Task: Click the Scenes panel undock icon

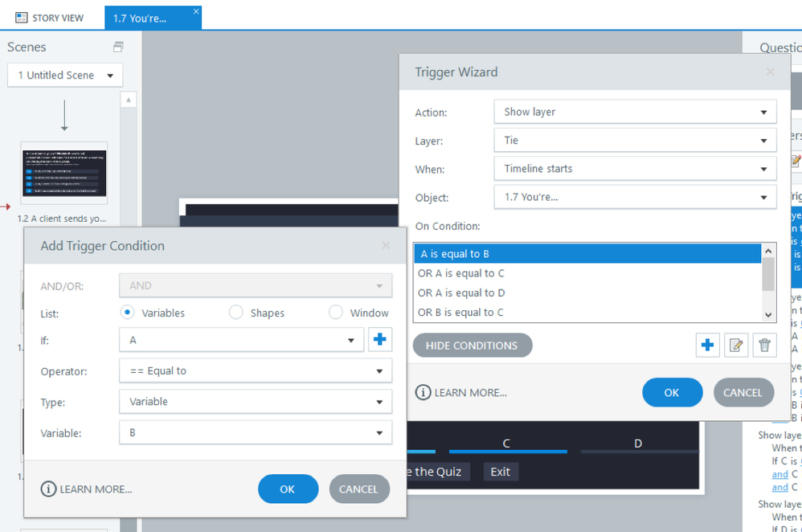Action: click(118, 47)
